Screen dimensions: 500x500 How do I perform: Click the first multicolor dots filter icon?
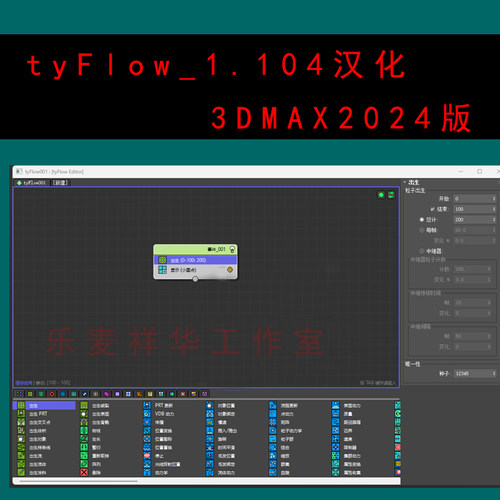(19, 394)
